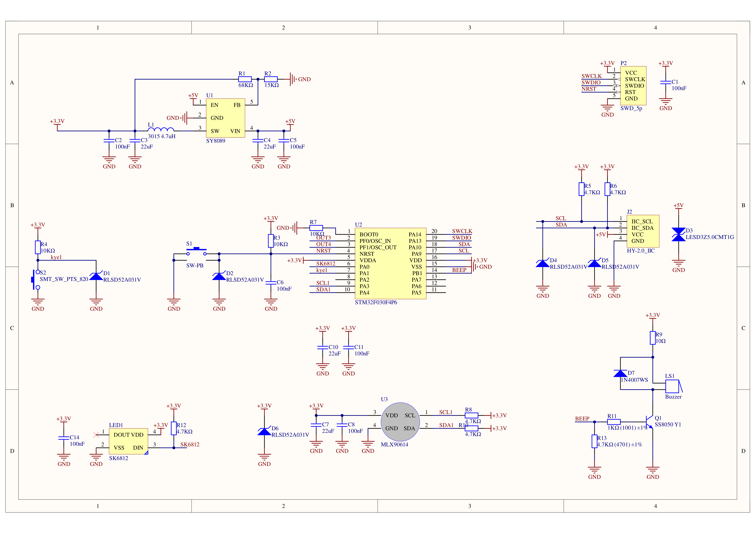Image resolution: width=756 pixels, height=534 pixels.
Task: Select the R13 resistor symbol
Action: tap(594, 441)
